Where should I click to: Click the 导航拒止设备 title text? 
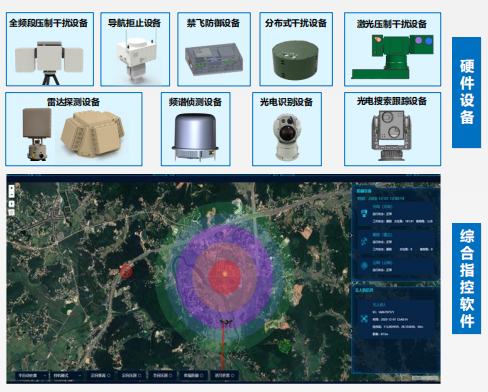click(x=134, y=23)
